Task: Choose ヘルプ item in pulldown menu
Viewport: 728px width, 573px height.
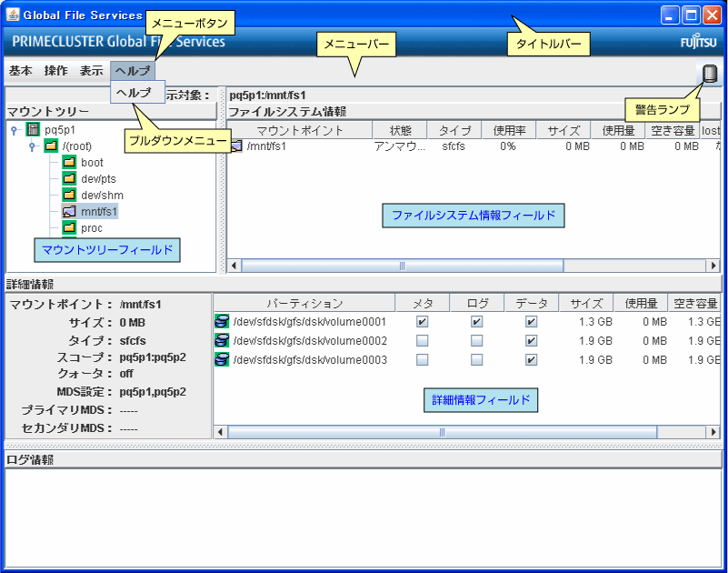Action: coord(137,93)
